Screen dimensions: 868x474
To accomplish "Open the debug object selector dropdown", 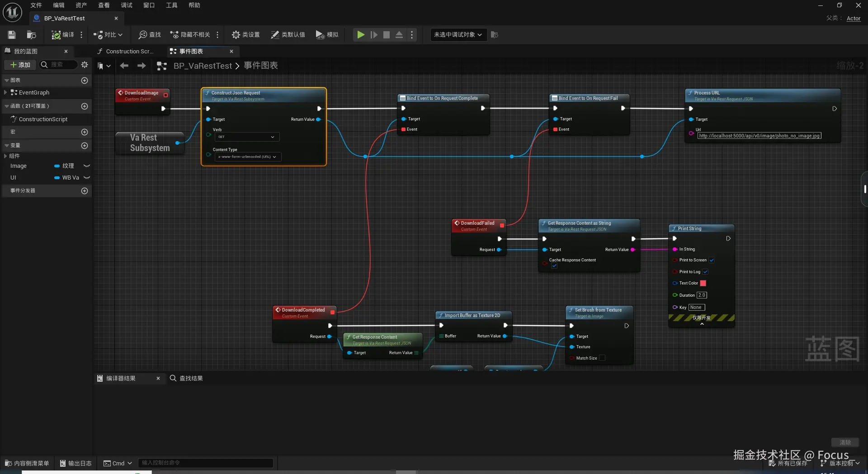I will [x=458, y=35].
